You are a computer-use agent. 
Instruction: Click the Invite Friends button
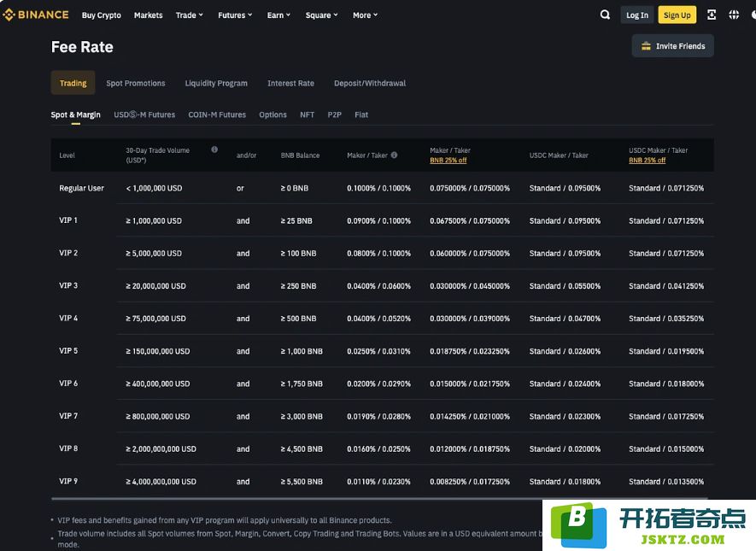coord(672,46)
